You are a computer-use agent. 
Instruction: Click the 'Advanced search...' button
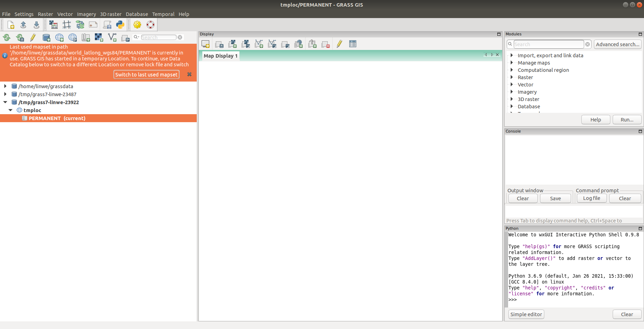coord(618,44)
